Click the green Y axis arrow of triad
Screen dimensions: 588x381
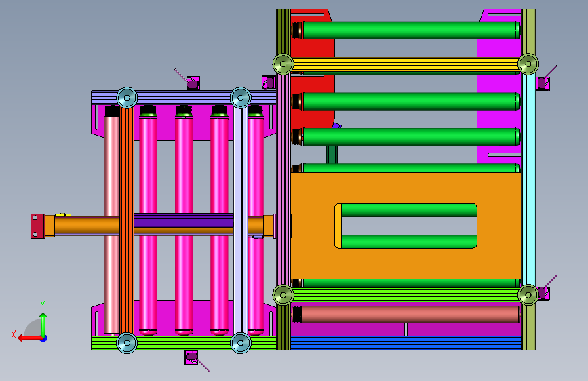[x=43, y=323]
